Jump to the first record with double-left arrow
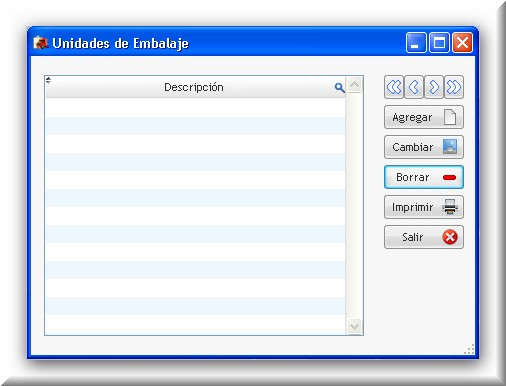 (394, 87)
